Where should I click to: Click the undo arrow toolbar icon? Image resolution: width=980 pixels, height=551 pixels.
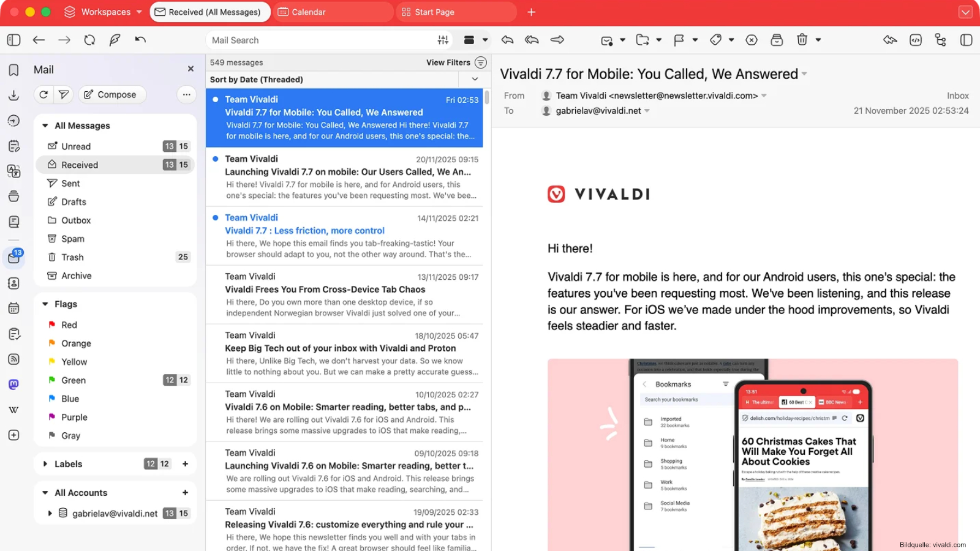coord(140,40)
